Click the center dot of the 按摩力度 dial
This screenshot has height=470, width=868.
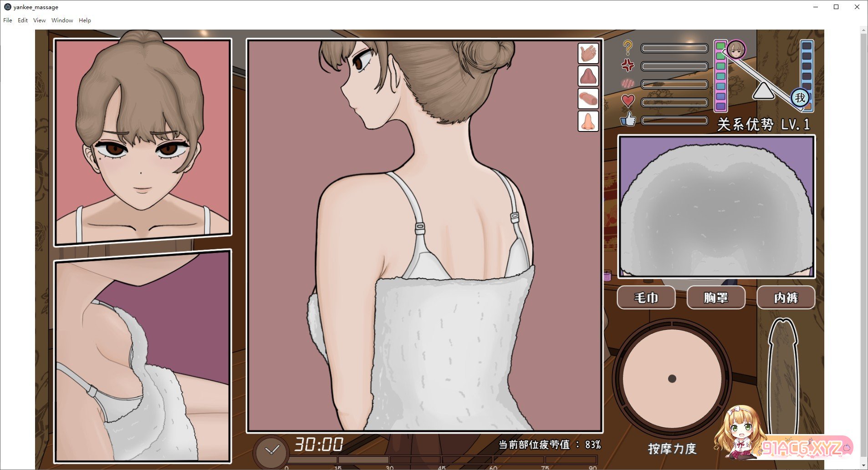pyautogui.click(x=672, y=379)
